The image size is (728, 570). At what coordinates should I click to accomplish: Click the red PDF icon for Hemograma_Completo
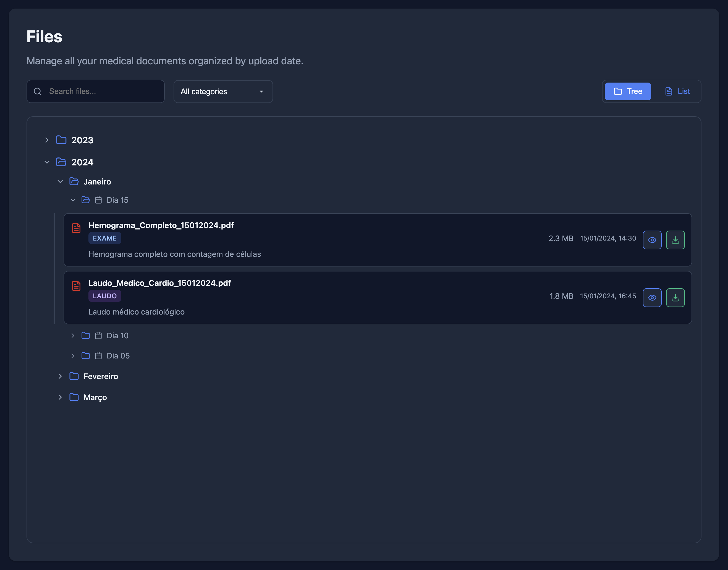point(76,228)
